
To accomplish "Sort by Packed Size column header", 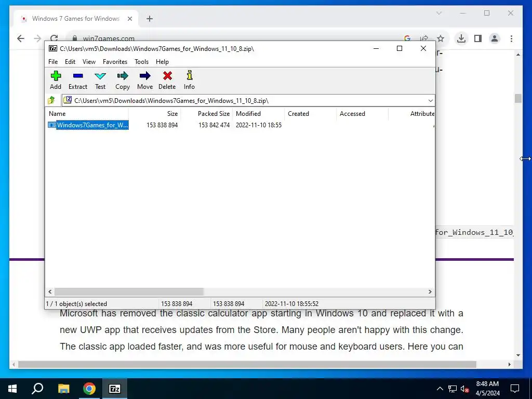I will (207, 114).
